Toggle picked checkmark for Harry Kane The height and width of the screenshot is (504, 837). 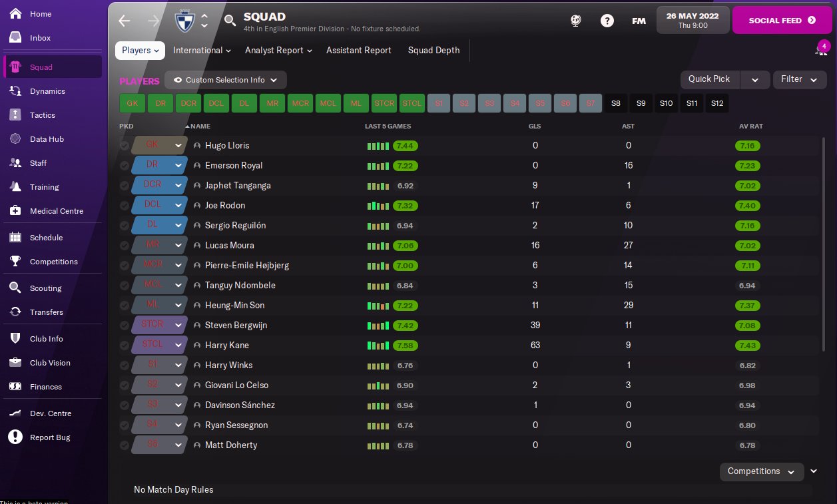click(125, 346)
